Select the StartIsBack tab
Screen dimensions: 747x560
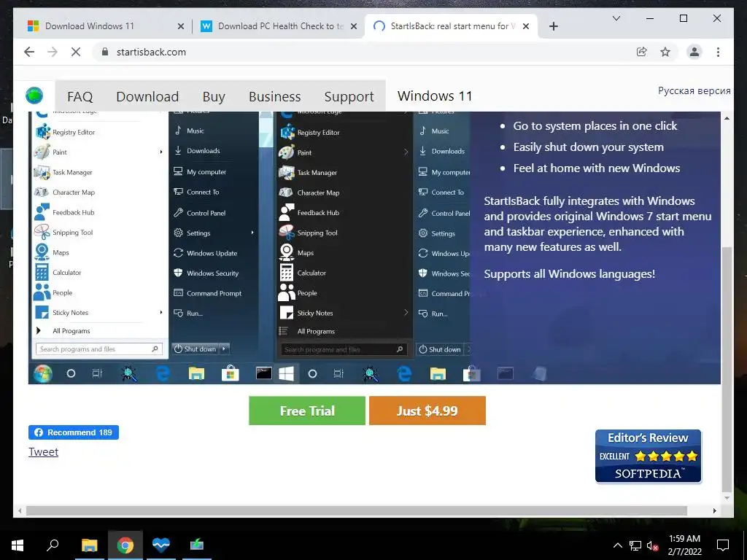tap(451, 26)
